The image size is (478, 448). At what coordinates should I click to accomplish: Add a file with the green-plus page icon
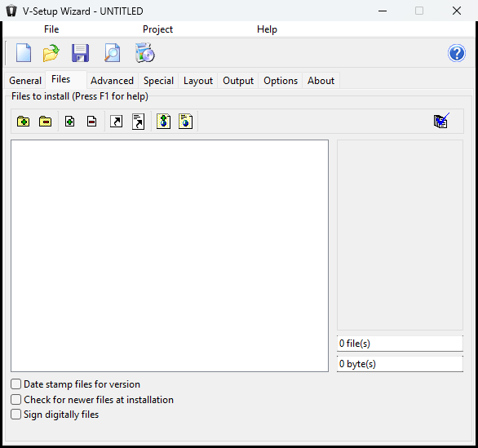(x=69, y=122)
